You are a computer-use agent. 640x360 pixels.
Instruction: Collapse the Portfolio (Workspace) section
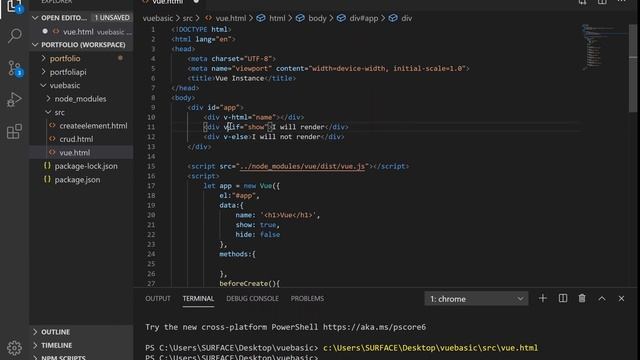(35, 44)
